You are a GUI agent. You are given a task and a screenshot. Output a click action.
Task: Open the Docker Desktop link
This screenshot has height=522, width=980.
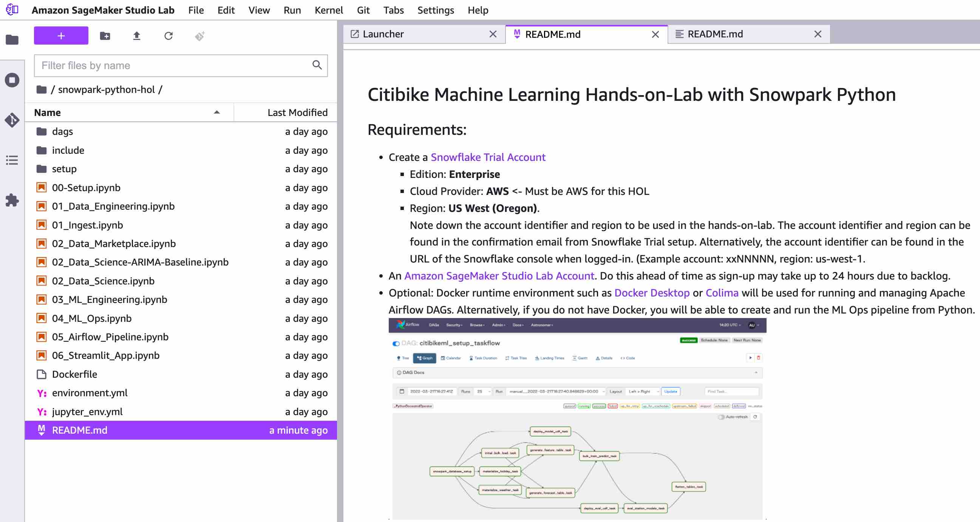pos(651,293)
